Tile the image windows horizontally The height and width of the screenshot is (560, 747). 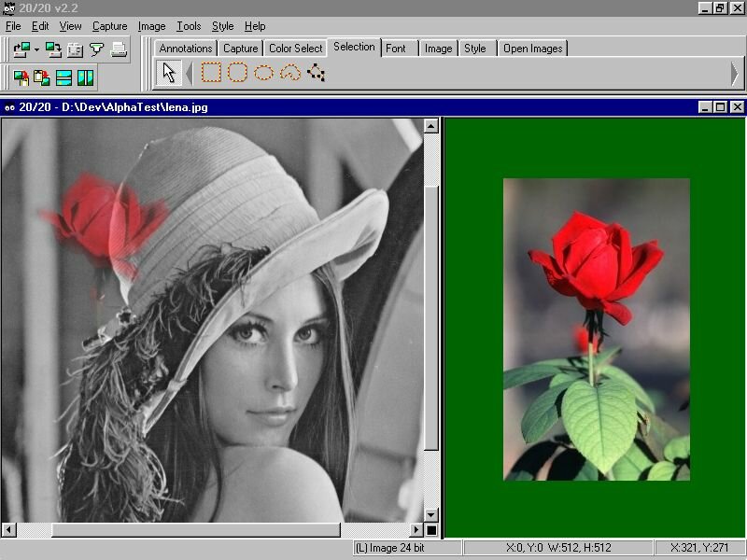63,77
